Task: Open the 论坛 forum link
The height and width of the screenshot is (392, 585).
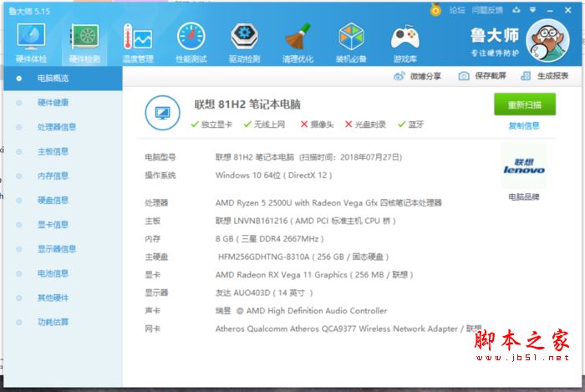Action: click(x=456, y=10)
